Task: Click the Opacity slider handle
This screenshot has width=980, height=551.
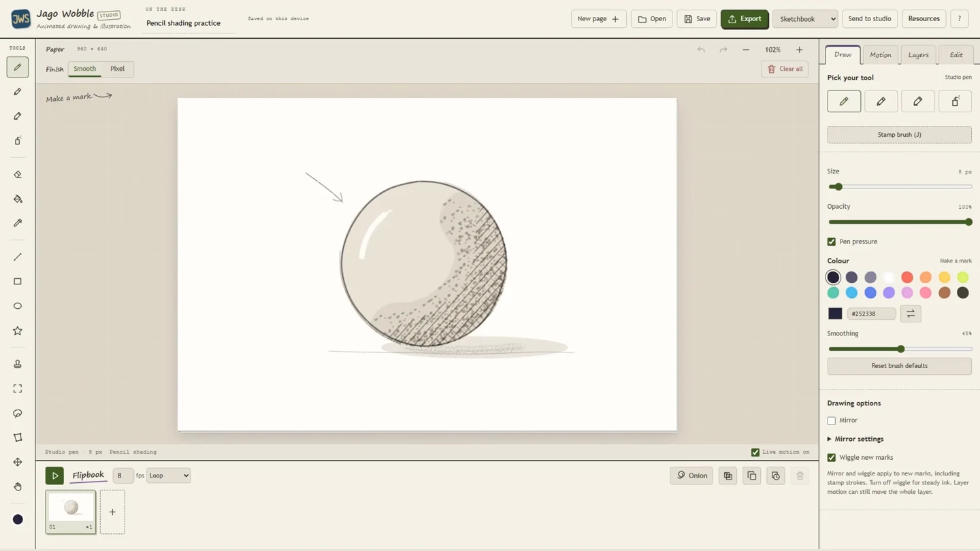Action: point(968,222)
